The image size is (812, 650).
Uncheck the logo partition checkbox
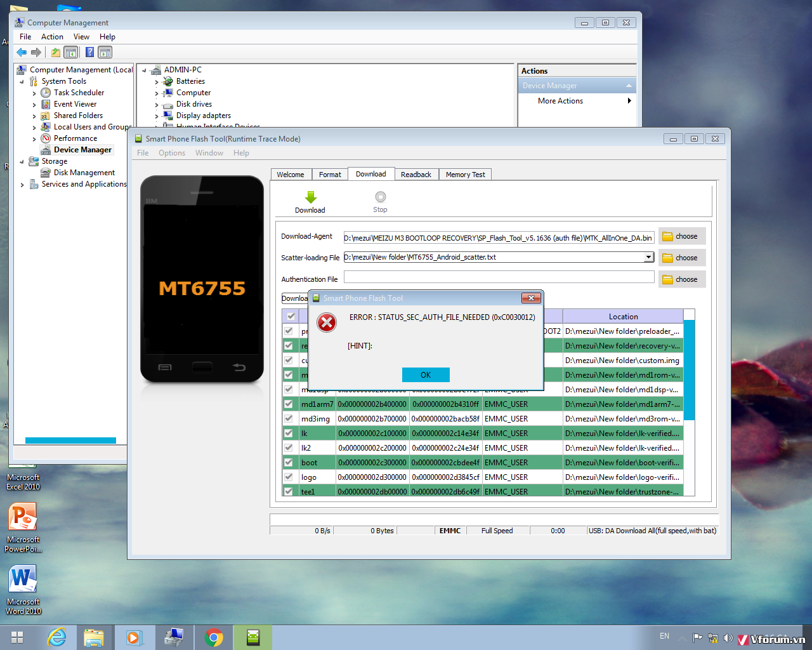289,477
